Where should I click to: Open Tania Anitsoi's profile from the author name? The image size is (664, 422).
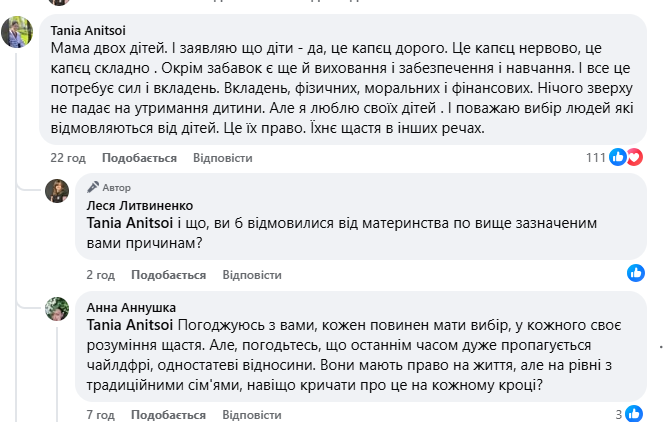click(94, 30)
